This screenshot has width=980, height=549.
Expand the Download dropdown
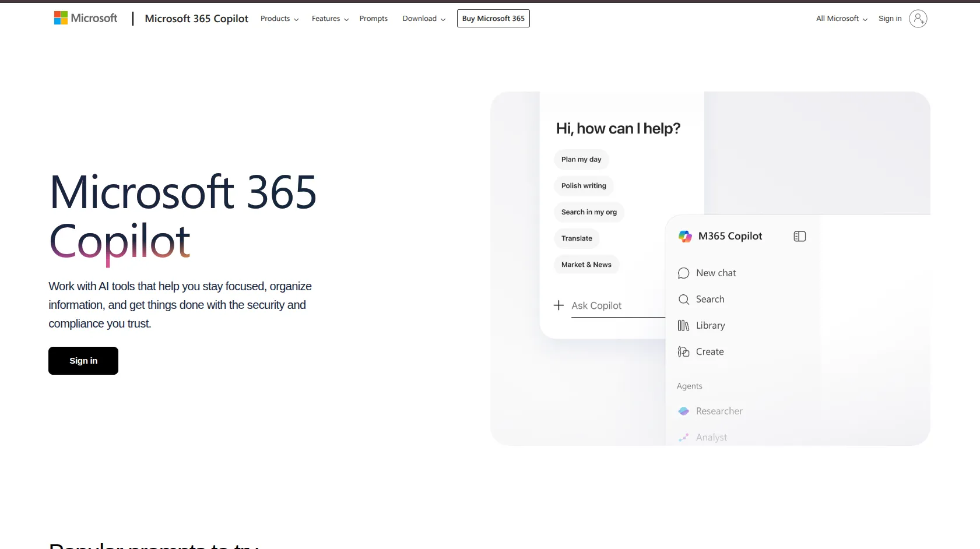tap(424, 19)
